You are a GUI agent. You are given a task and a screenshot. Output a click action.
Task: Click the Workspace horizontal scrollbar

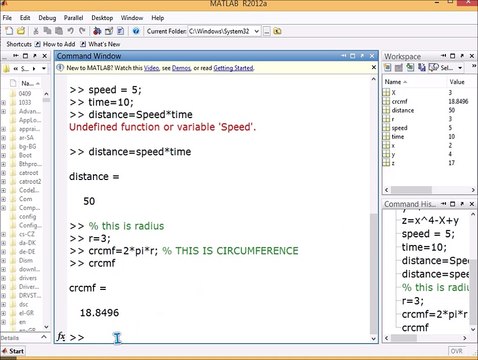click(411, 190)
